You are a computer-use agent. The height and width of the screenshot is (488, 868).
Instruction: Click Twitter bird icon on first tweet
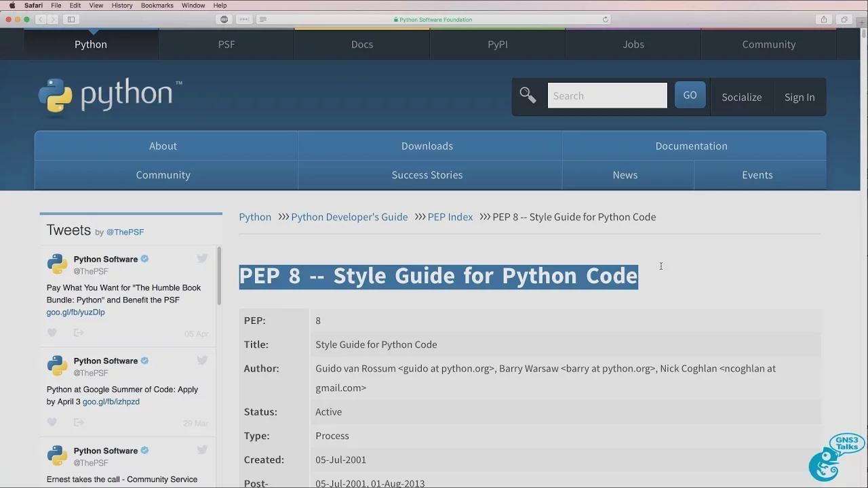click(202, 258)
